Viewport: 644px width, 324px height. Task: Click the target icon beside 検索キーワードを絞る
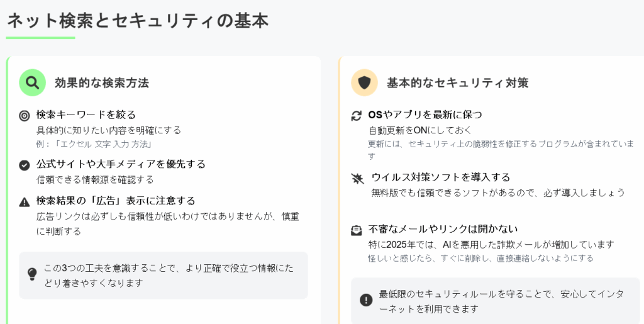(25, 115)
